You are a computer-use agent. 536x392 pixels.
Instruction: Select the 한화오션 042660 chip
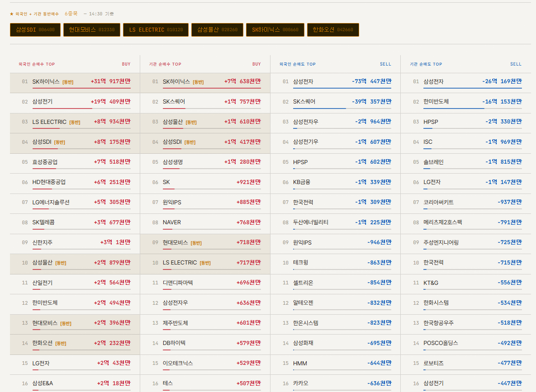[333, 30]
